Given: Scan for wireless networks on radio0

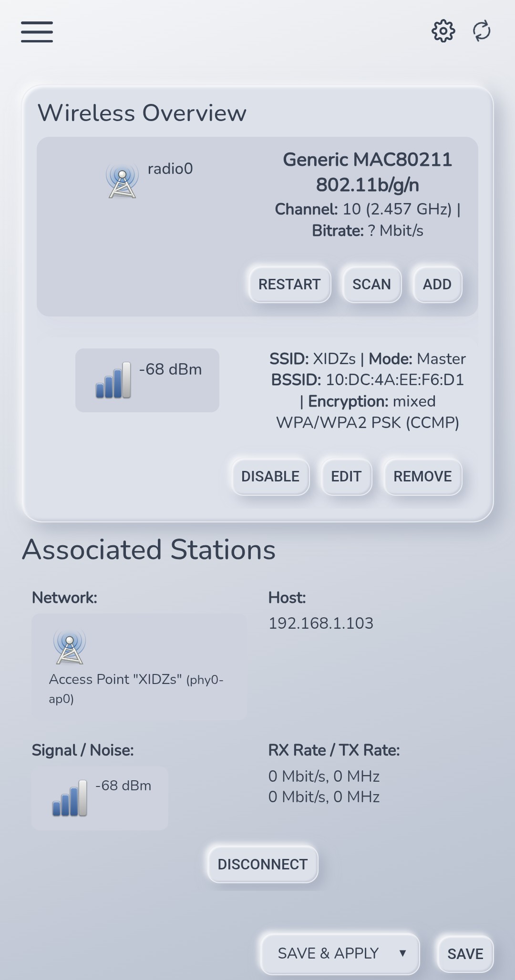Looking at the screenshot, I should [371, 285].
